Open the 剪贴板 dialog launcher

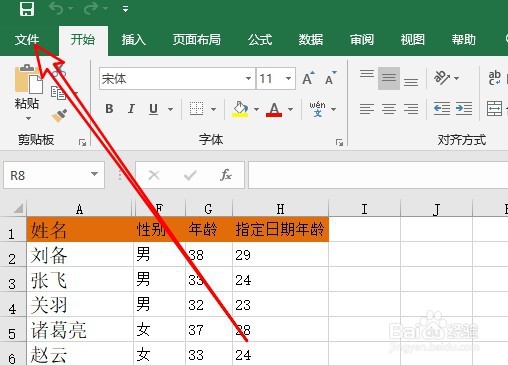click(82, 143)
